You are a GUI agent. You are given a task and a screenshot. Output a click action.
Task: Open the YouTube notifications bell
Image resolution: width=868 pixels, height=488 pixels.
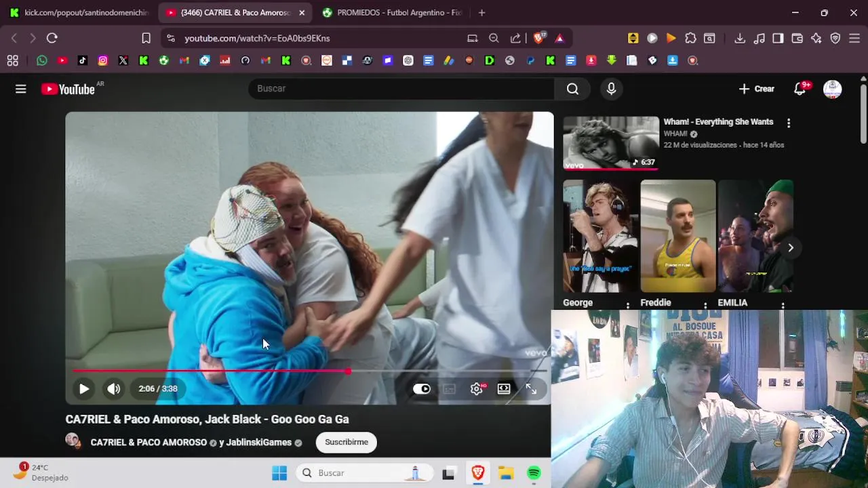(x=800, y=89)
